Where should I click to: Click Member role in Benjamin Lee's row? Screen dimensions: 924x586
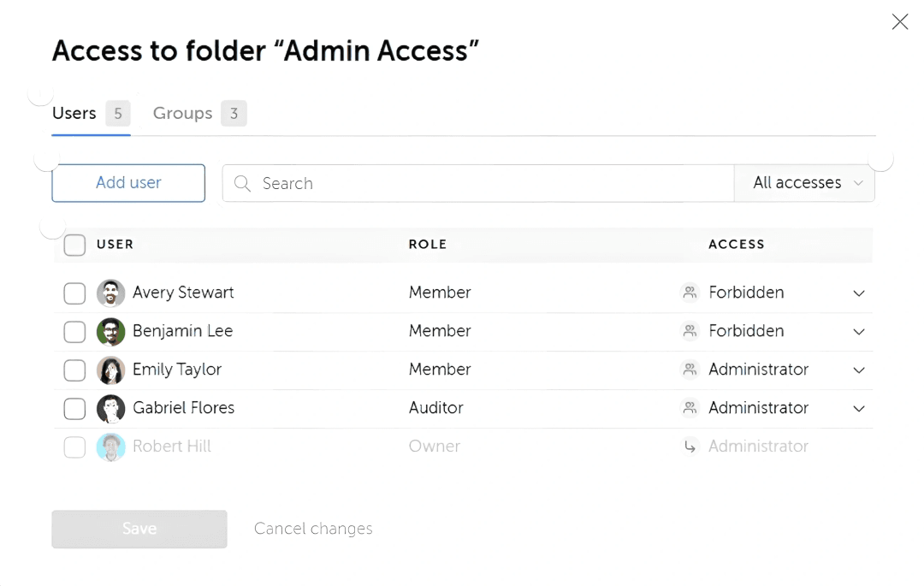pyautogui.click(x=440, y=331)
